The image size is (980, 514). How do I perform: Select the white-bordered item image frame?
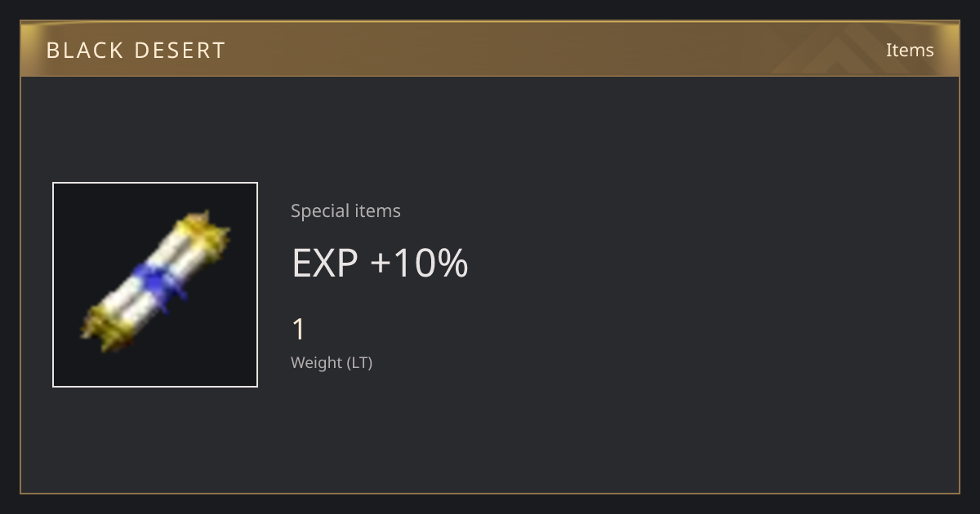(155, 285)
